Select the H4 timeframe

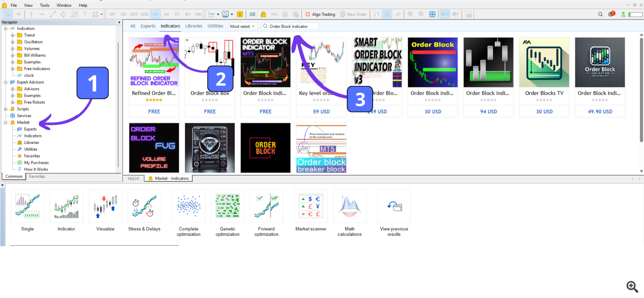click(x=167, y=14)
